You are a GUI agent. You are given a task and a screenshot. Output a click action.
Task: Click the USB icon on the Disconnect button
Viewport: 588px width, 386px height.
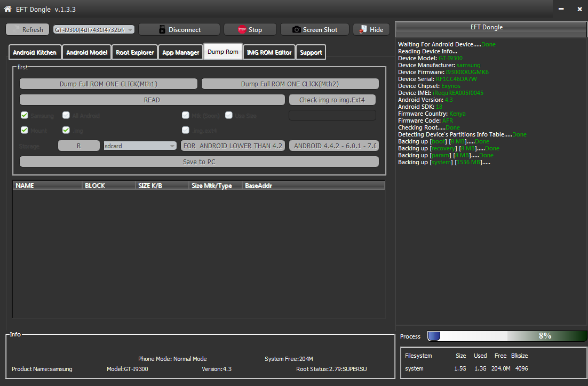coord(162,29)
